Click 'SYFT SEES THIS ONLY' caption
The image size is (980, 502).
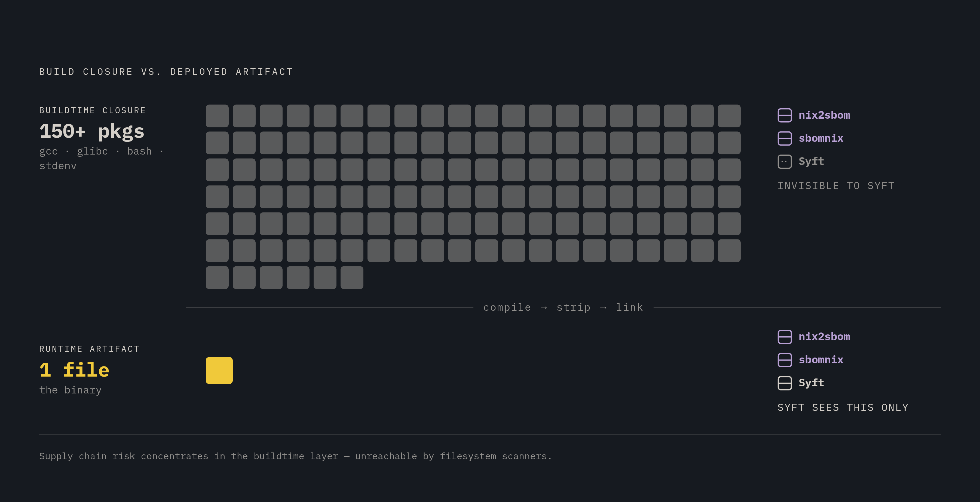843,408
